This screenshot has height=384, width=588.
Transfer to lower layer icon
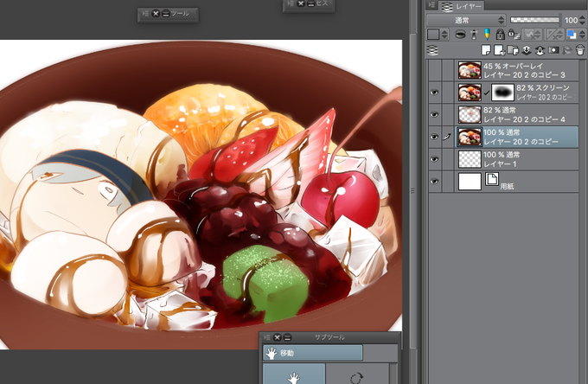[x=526, y=50]
